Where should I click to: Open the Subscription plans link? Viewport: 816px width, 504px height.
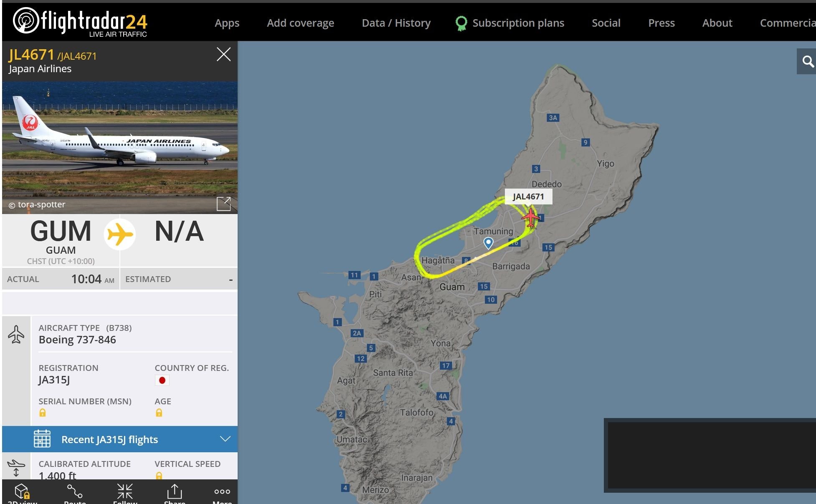tap(510, 23)
